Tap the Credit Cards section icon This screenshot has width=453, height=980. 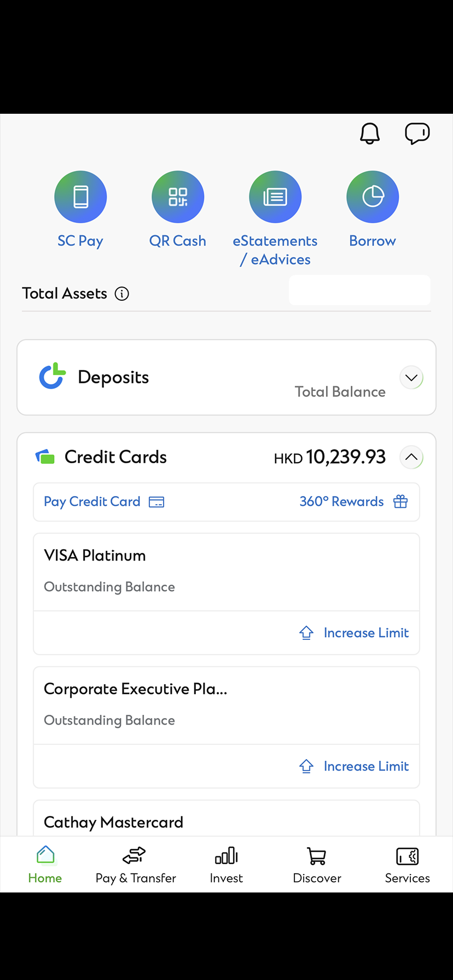tap(45, 457)
